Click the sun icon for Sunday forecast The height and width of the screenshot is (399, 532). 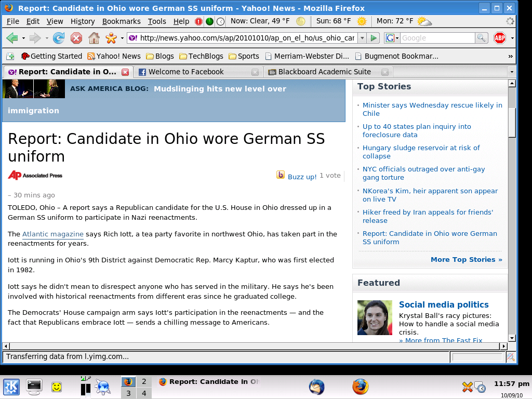pyautogui.click(x=362, y=21)
